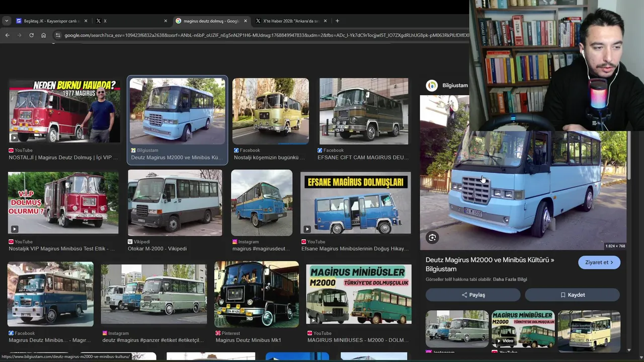Go back to previous page
The height and width of the screenshot is (362, 644).
point(7,35)
